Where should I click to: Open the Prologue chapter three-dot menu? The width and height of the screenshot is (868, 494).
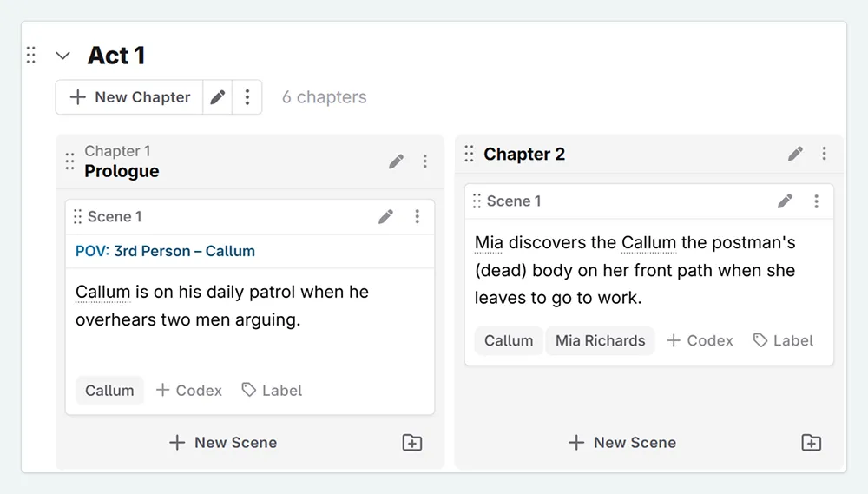pos(424,161)
